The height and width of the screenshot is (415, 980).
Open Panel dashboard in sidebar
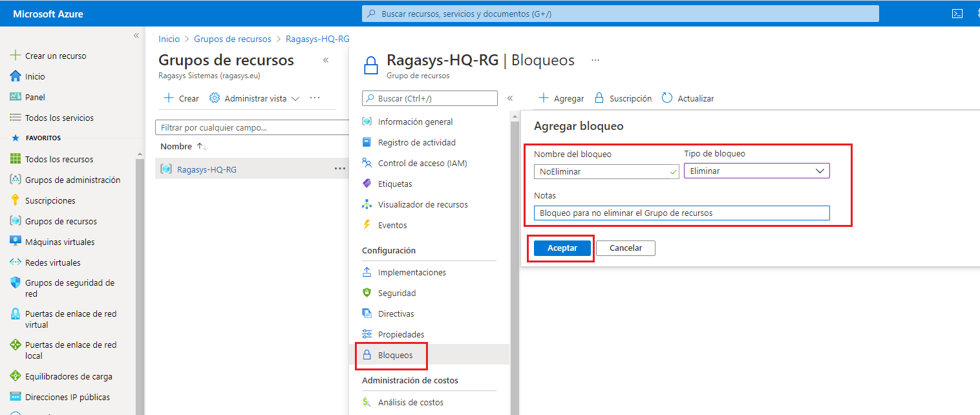pos(36,97)
